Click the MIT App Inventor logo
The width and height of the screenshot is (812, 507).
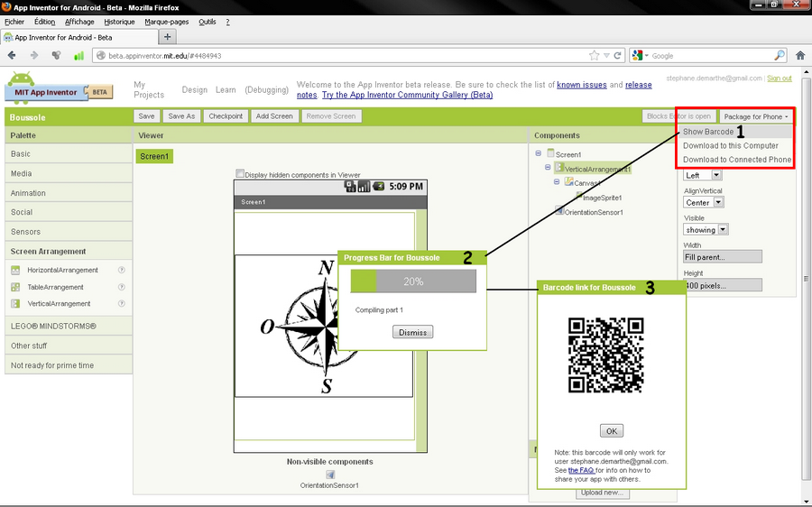[59, 88]
